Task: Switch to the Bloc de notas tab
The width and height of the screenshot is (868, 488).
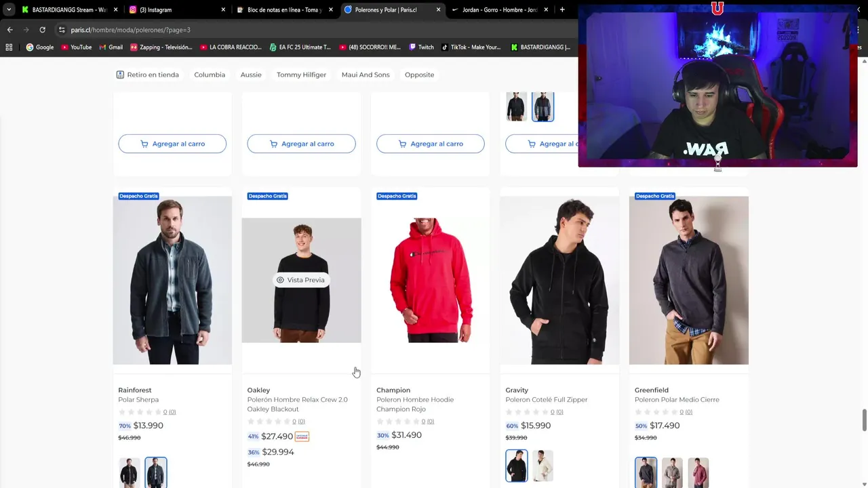Action: point(285,9)
